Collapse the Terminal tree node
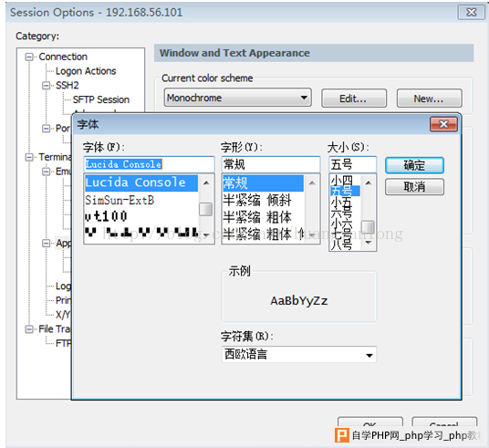The width and height of the screenshot is (489, 448). pos(29,157)
